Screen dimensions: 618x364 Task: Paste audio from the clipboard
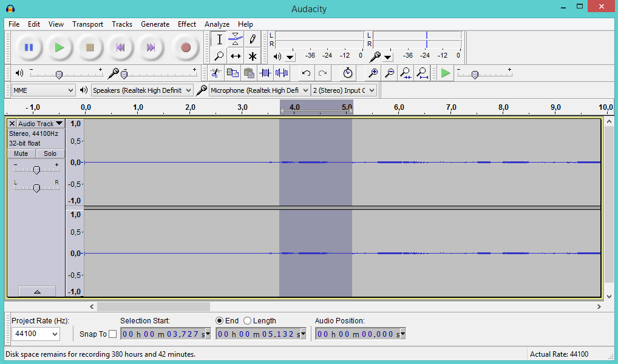click(249, 73)
